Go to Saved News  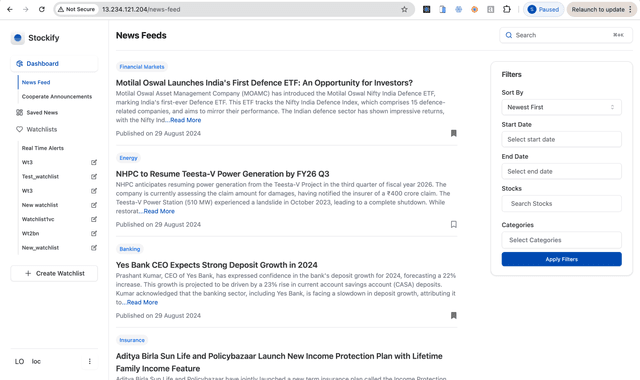pos(42,112)
